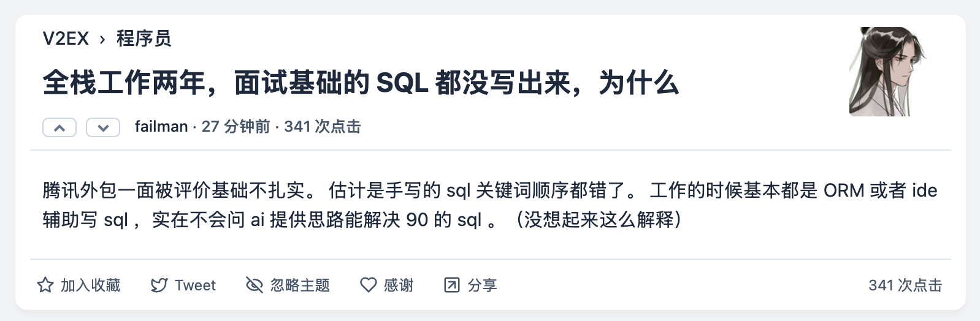The height and width of the screenshot is (321, 980).
Task: Click the 感谢 text label
Action: coord(399,285)
